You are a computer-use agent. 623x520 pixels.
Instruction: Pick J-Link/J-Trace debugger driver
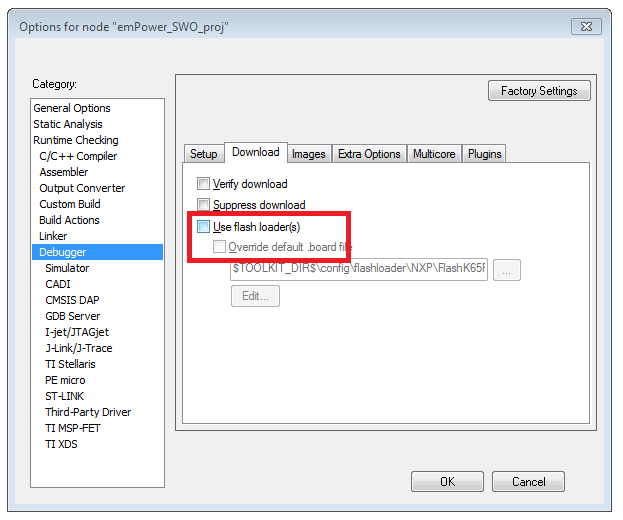point(79,348)
